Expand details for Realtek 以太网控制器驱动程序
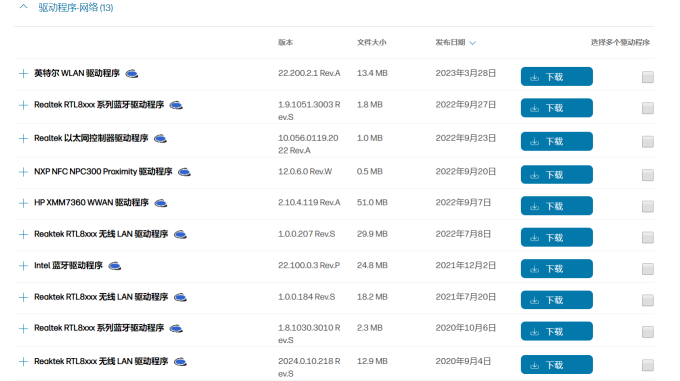The width and height of the screenshot is (680, 381). click(23, 139)
